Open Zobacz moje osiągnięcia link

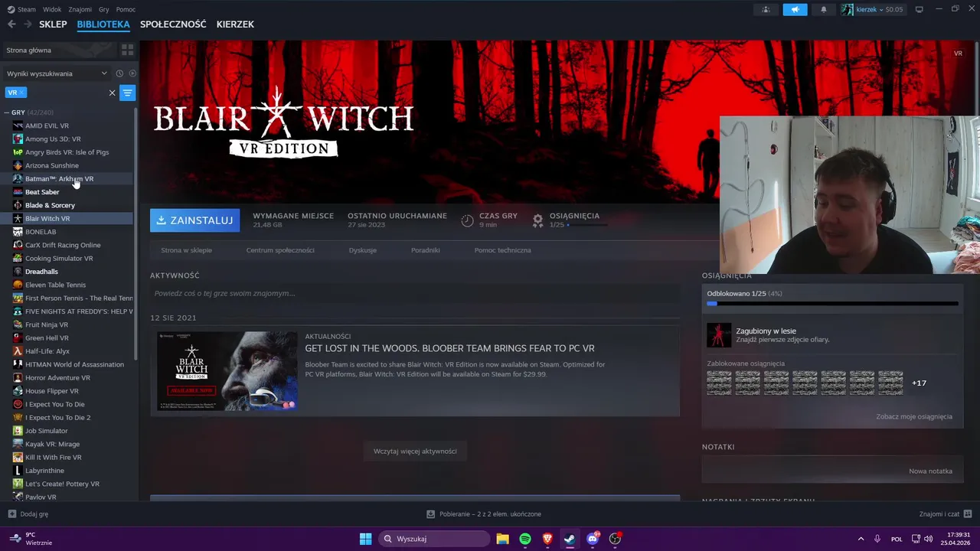914,417
